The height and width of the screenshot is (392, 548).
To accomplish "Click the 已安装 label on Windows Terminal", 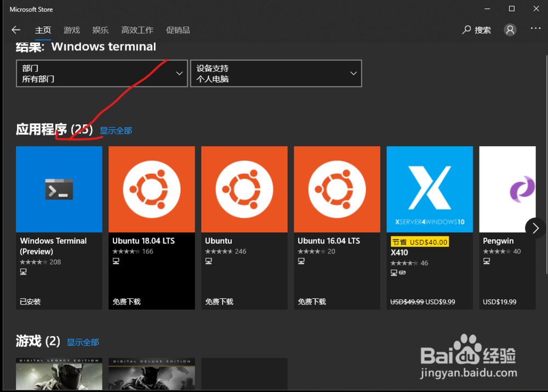I will (30, 302).
